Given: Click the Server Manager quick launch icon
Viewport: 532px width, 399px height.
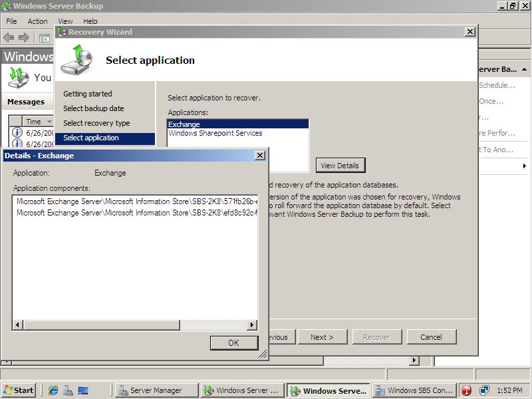Looking at the screenshot, I should pos(68,390).
